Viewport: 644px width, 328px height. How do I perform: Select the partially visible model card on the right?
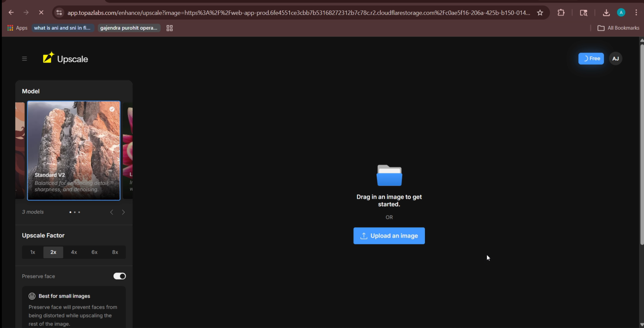128,151
